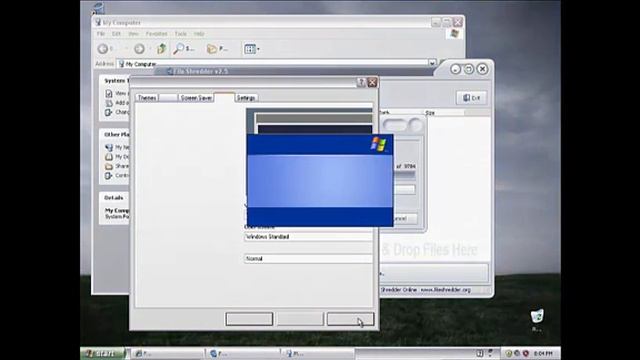Image resolution: width=640 pixels, height=360 pixels.
Task: Switch to the Settings tab
Action: 246,98
